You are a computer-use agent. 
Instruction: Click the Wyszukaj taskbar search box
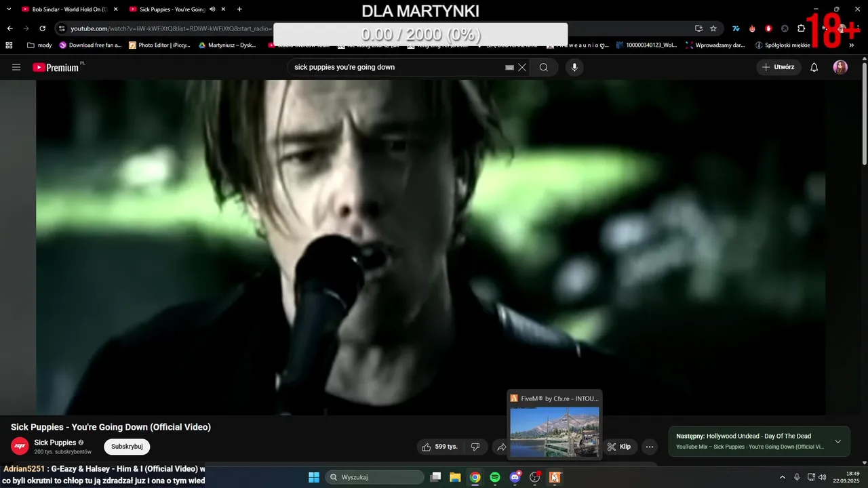374,477
